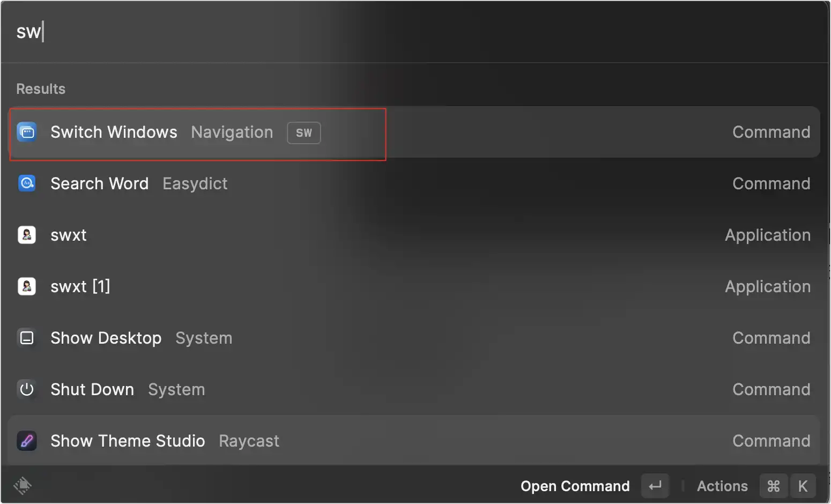Click the sw alias badge
The width and height of the screenshot is (831, 504).
(304, 133)
